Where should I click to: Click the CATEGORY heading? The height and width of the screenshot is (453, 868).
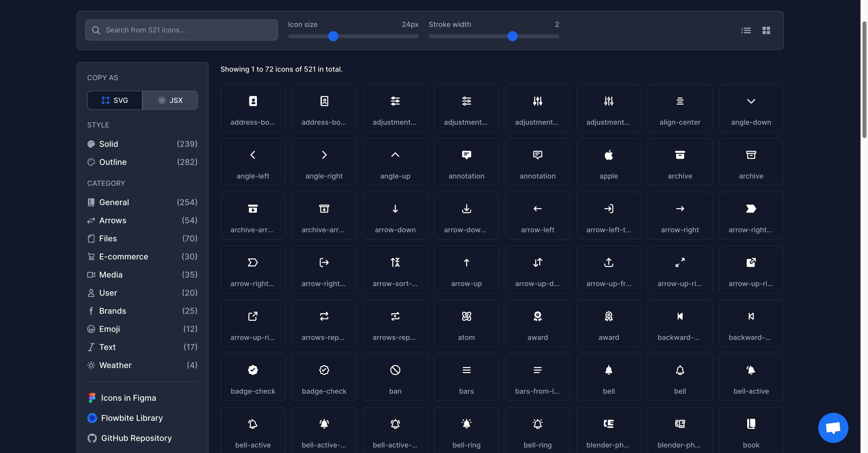[x=106, y=183]
